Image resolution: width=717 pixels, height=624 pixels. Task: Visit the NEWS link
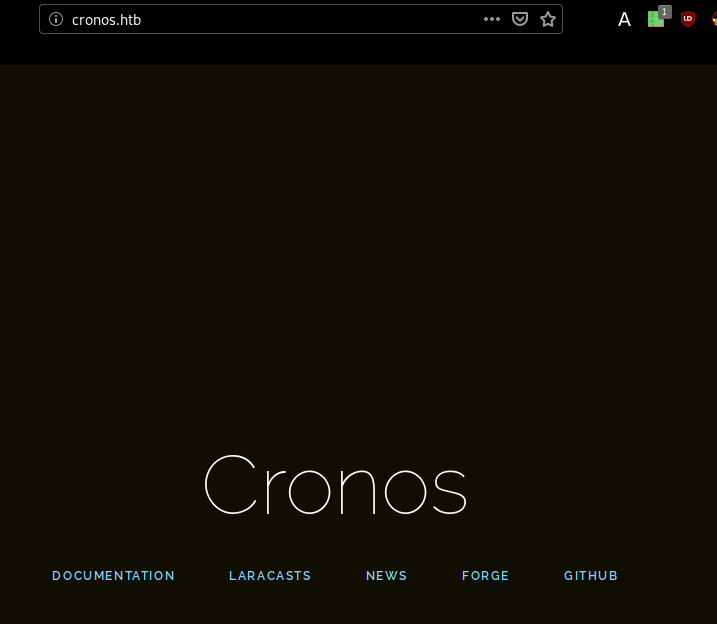pyautogui.click(x=386, y=576)
